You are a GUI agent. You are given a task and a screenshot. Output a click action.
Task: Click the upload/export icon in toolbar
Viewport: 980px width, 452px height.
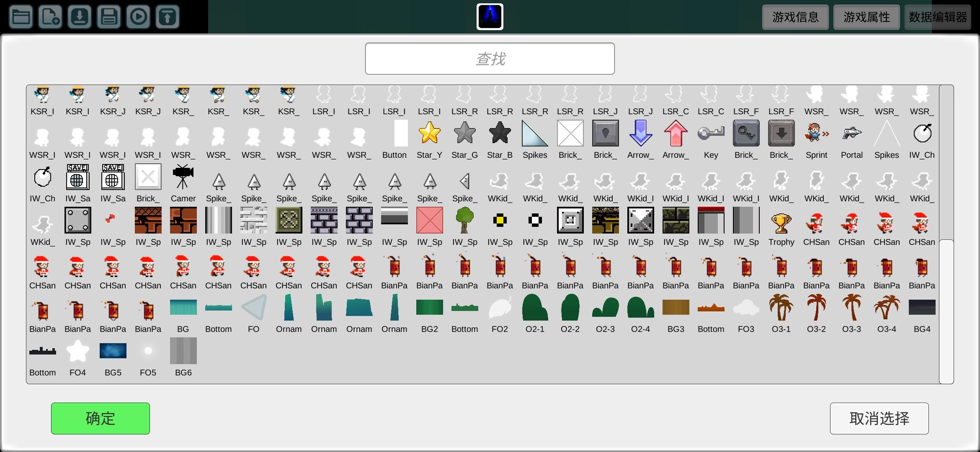tap(168, 17)
